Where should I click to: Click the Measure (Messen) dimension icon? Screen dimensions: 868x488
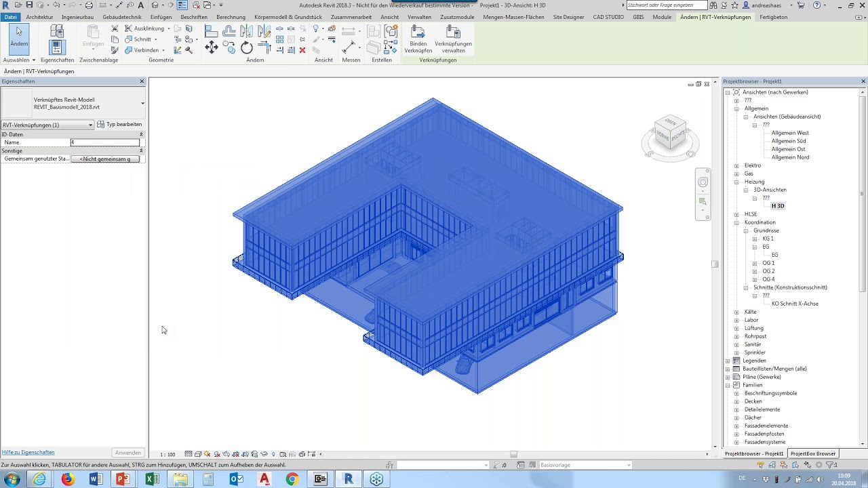pyautogui.click(x=349, y=47)
